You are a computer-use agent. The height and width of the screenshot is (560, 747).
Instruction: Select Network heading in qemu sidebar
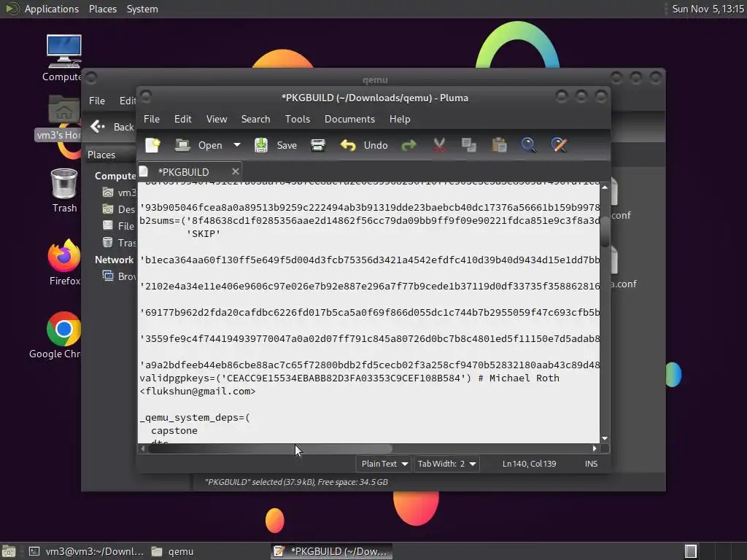114,260
